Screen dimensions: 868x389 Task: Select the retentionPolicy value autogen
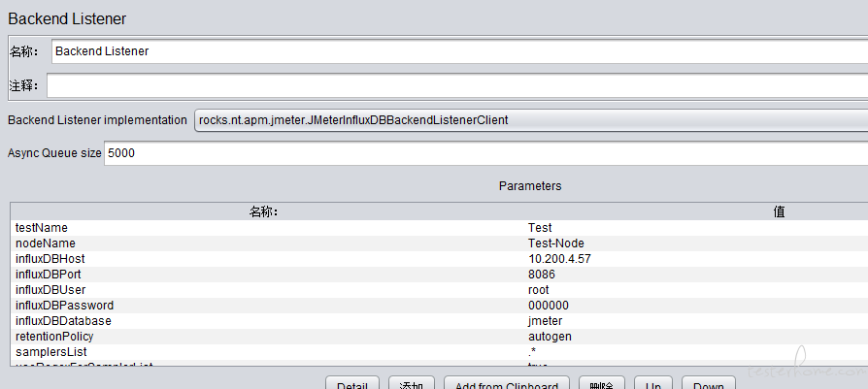click(549, 337)
